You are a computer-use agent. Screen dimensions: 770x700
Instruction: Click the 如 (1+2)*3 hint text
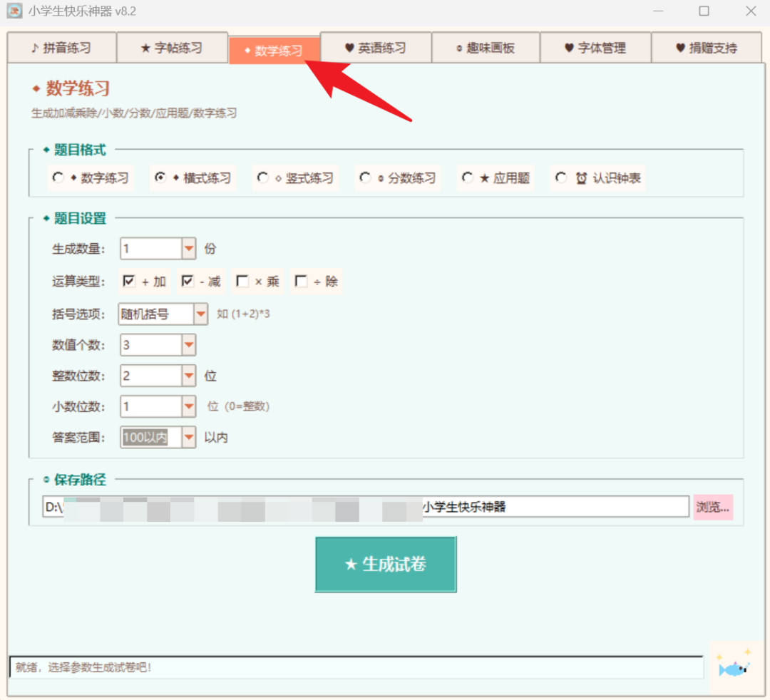click(x=244, y=314)
